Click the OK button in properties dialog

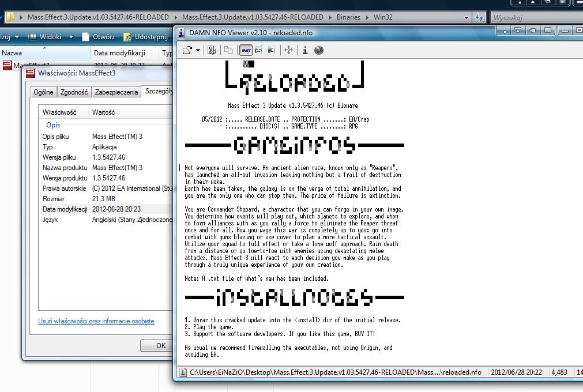click(x=157, y=345)
